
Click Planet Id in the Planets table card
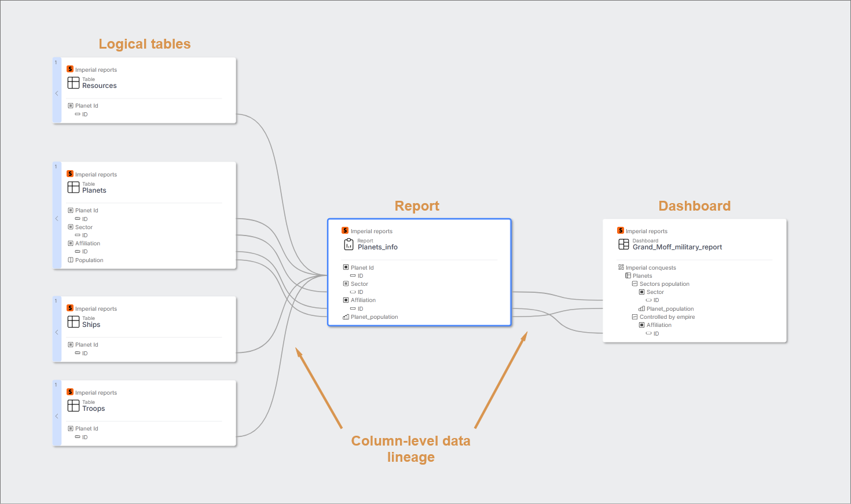click(x=86, y=211)
